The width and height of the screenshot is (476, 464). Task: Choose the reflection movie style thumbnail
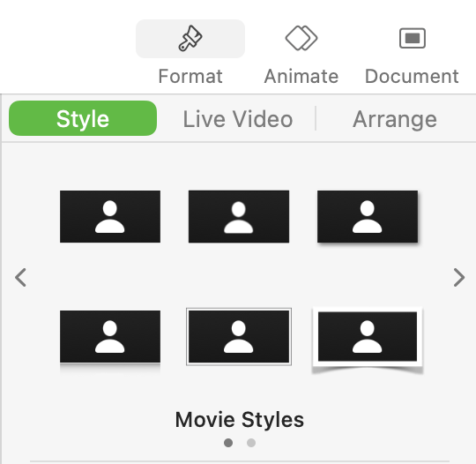click(110, 340)
